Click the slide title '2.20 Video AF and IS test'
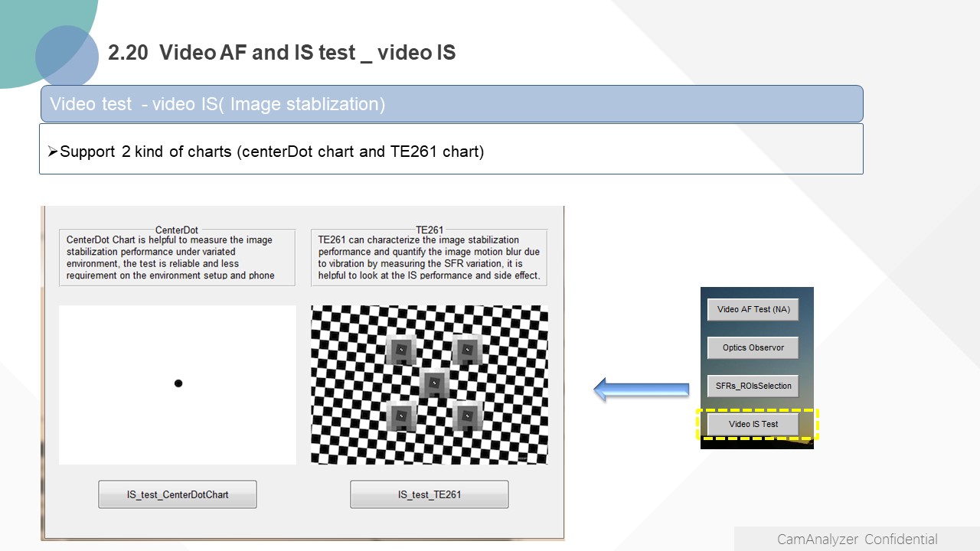The image size is (980, 551). [282, 53]
